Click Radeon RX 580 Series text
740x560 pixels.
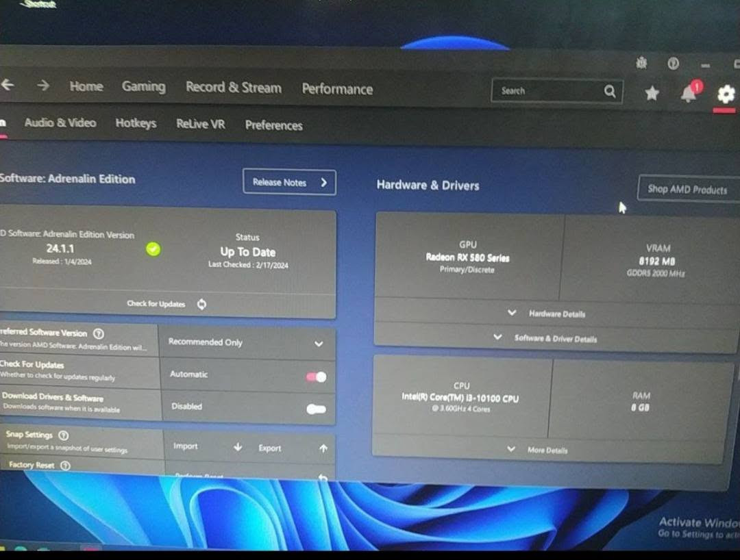click(x=468, y=257)
